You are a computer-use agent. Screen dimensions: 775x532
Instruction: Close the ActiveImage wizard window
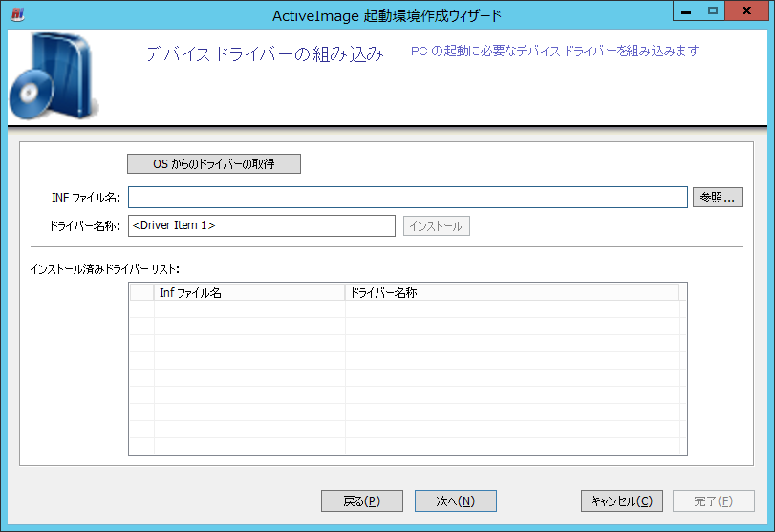pos(746,11)
